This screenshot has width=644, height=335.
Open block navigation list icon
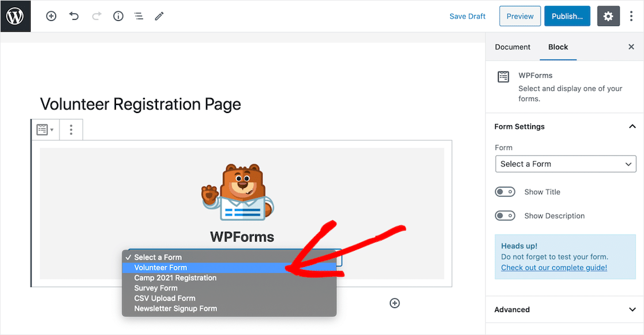pos(139,16)
